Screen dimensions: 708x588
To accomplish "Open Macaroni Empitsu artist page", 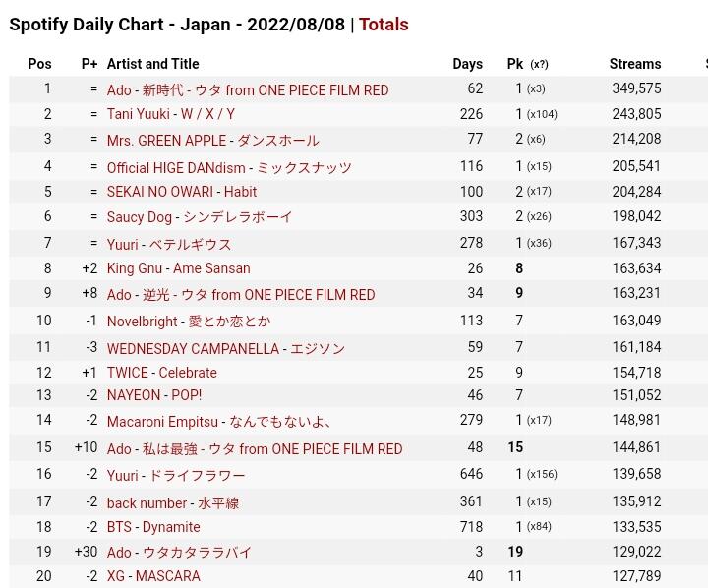I will [162, 422].
